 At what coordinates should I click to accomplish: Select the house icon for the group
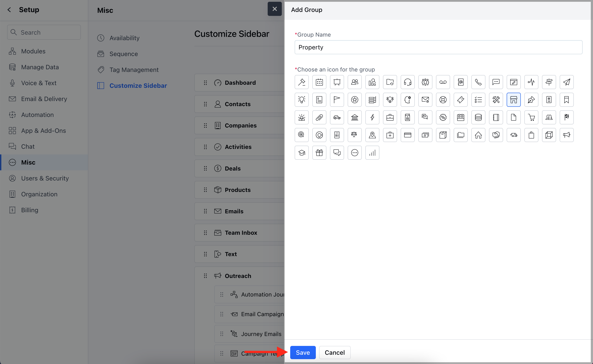(478, 135)
